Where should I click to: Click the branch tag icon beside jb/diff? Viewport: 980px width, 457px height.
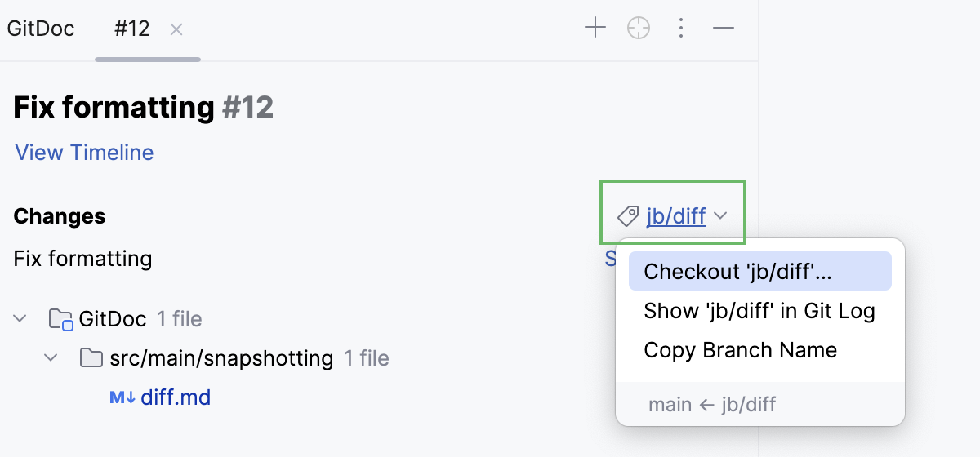(627, 216)
